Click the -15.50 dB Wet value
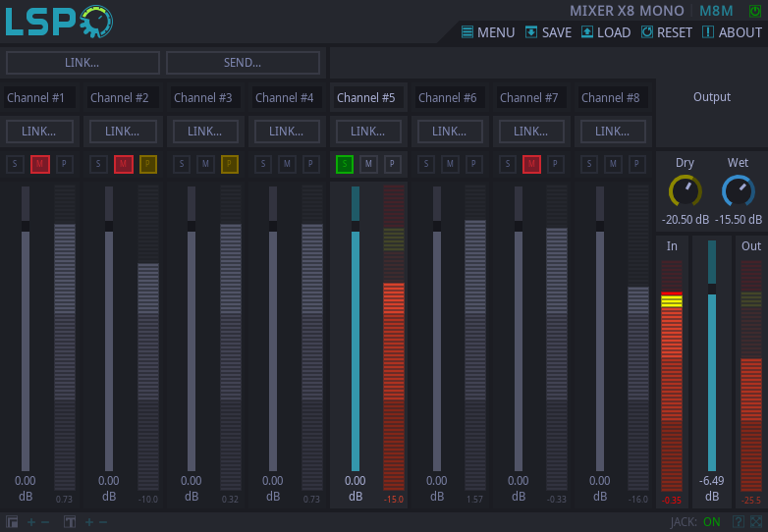This screenshot has width=768, height=532. (739, 220)
